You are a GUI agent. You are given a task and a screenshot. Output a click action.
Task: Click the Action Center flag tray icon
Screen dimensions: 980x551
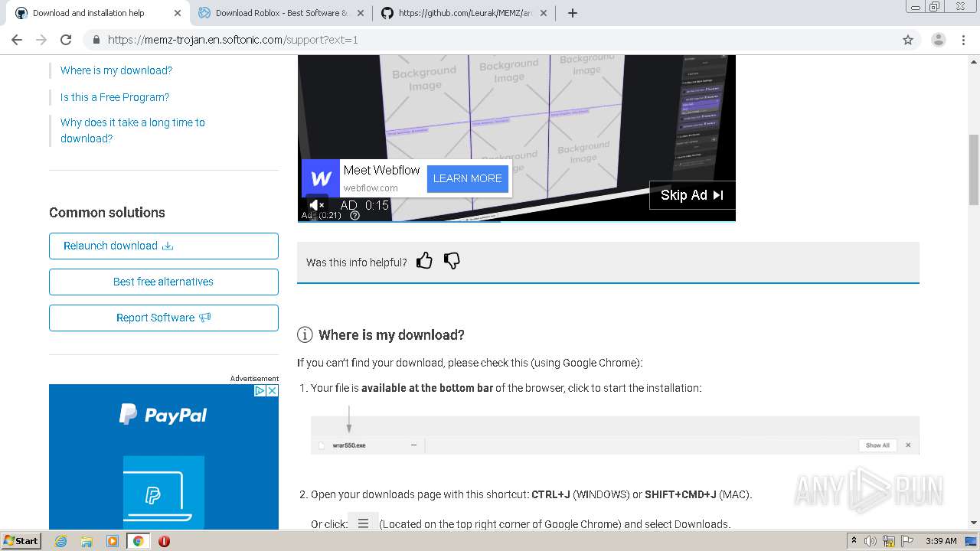(907, 541)
